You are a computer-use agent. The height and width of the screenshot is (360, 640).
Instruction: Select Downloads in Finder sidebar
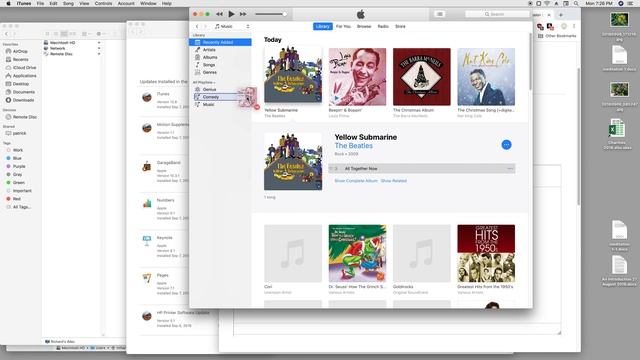(23, 100)
